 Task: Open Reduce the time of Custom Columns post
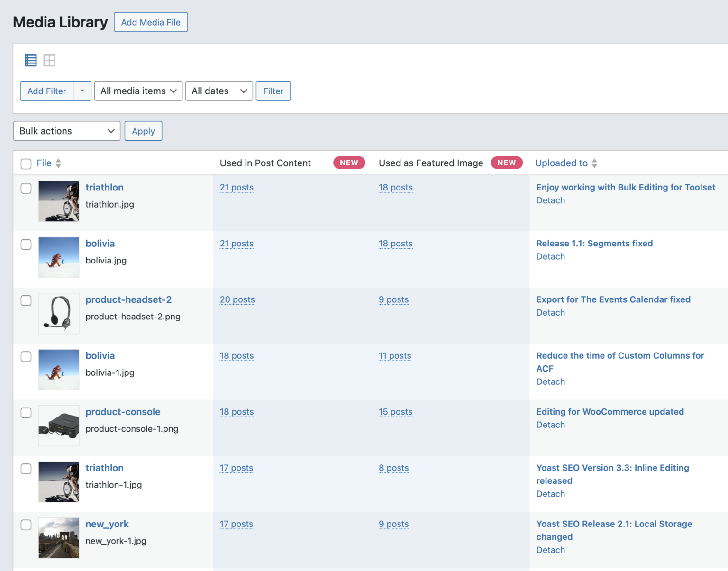(x=620, y=362)
